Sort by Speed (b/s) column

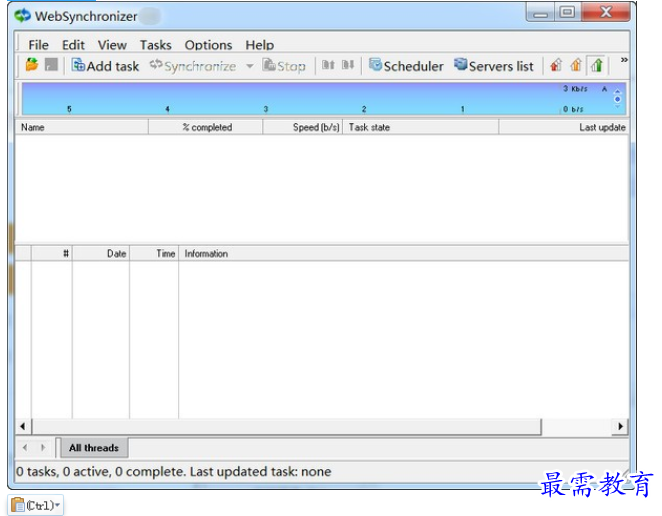pyautogui.click(x=303, y=127)
